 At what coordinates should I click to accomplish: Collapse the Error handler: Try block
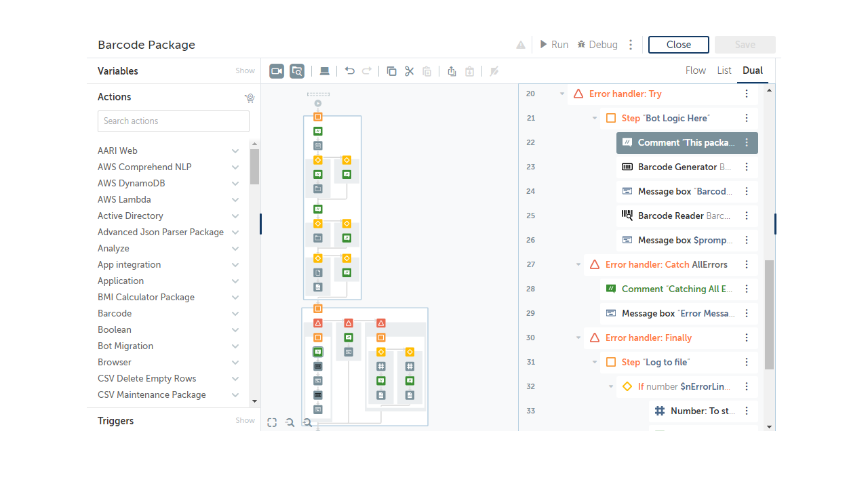click(562, 94)
